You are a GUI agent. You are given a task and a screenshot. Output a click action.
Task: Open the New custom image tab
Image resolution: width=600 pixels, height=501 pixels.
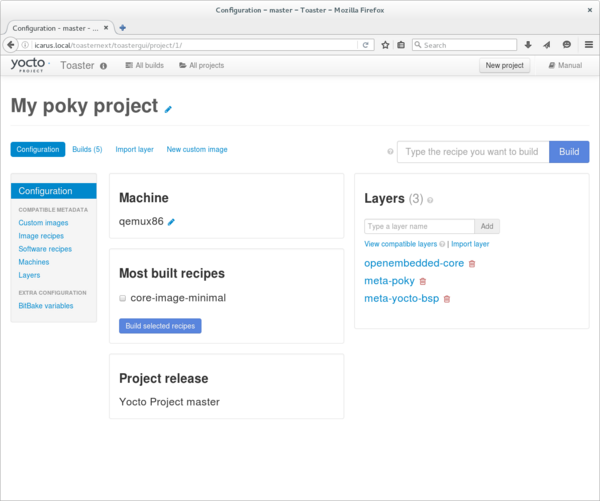pos(197,149)
